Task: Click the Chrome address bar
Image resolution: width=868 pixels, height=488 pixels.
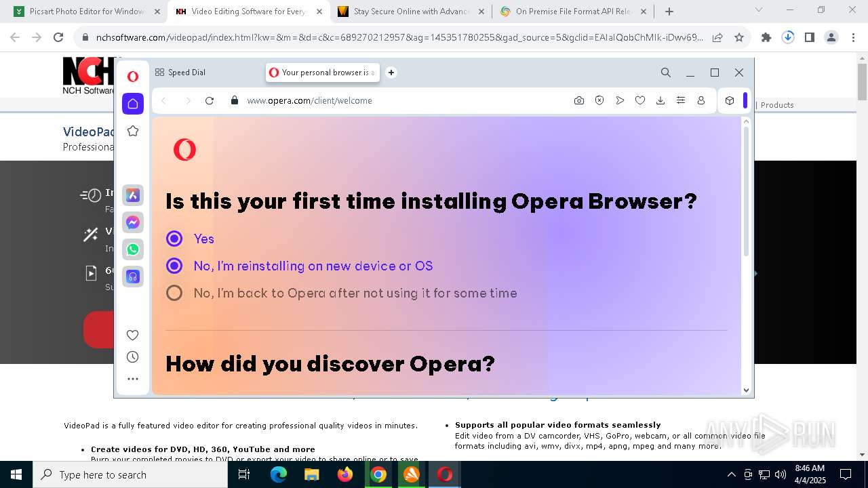Action: point(399,38)
